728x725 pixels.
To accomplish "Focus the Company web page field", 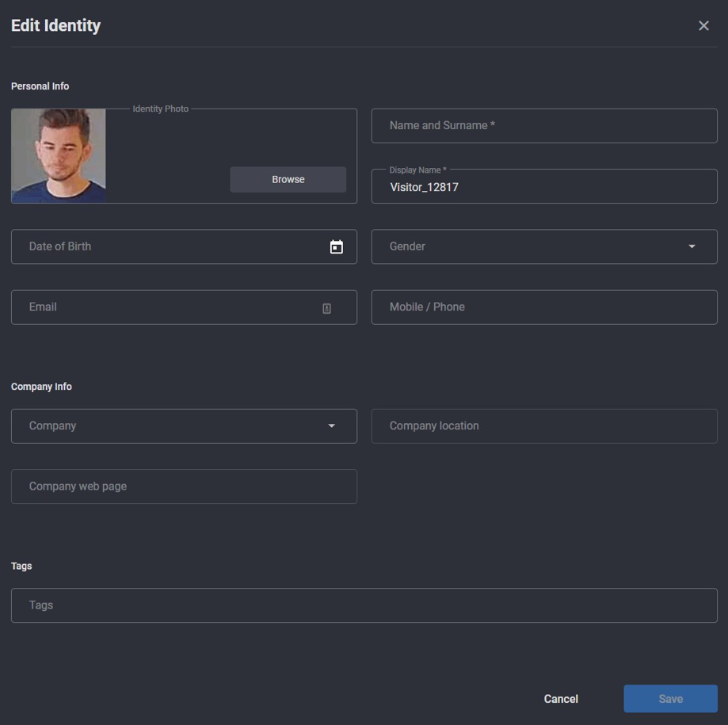I will (184, 487).
